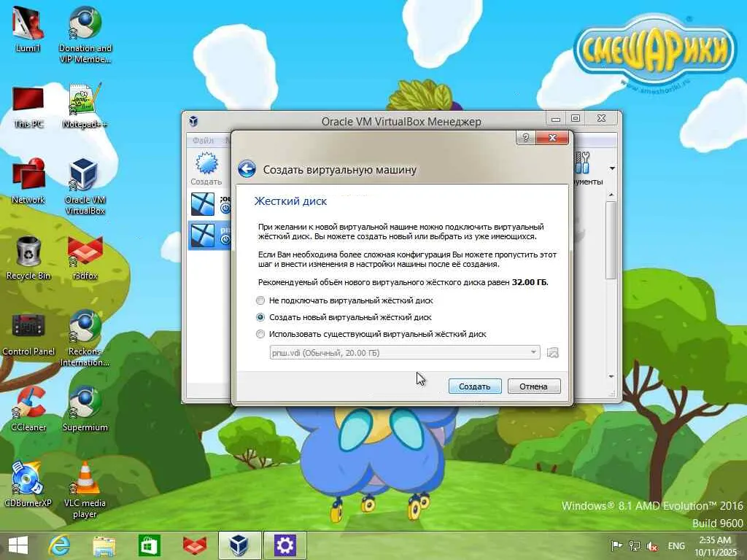Viewport: 747px width, 560px height.
Task: Click the muted volume tray icon
Action: click(x=651, y=545)
